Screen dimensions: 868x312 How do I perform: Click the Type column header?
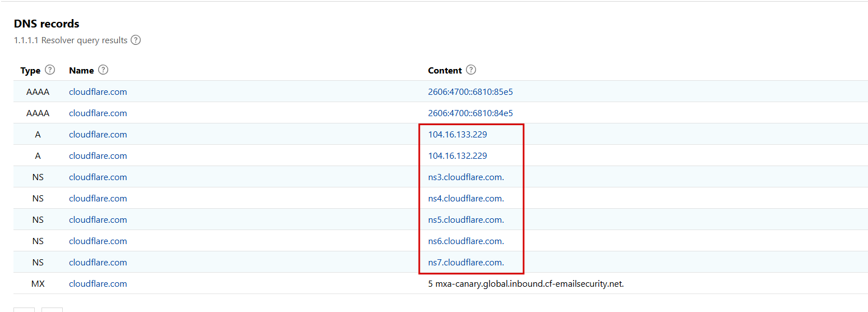click(30, 70)
